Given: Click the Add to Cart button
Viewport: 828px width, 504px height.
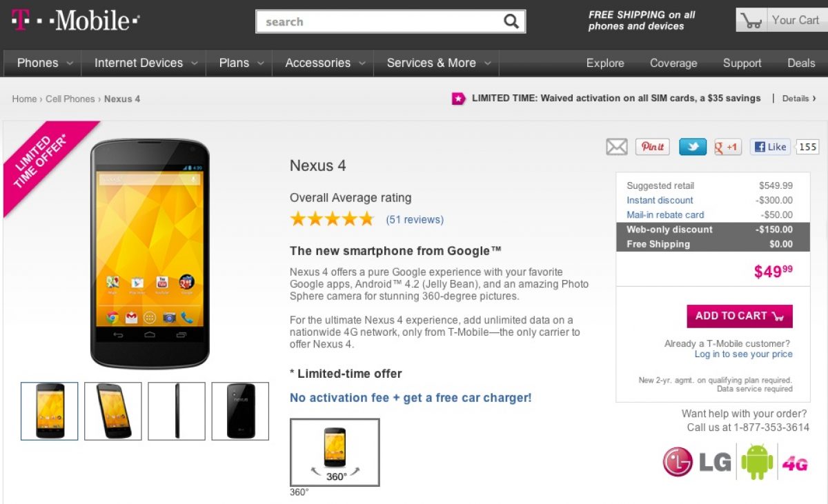Looking at the screenshot, I should [740, 316].
